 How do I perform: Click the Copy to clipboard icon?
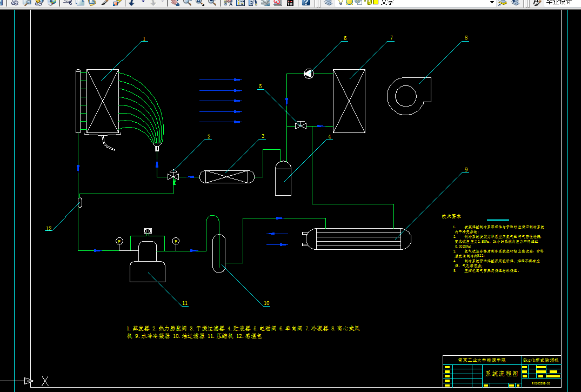(79, 2)
